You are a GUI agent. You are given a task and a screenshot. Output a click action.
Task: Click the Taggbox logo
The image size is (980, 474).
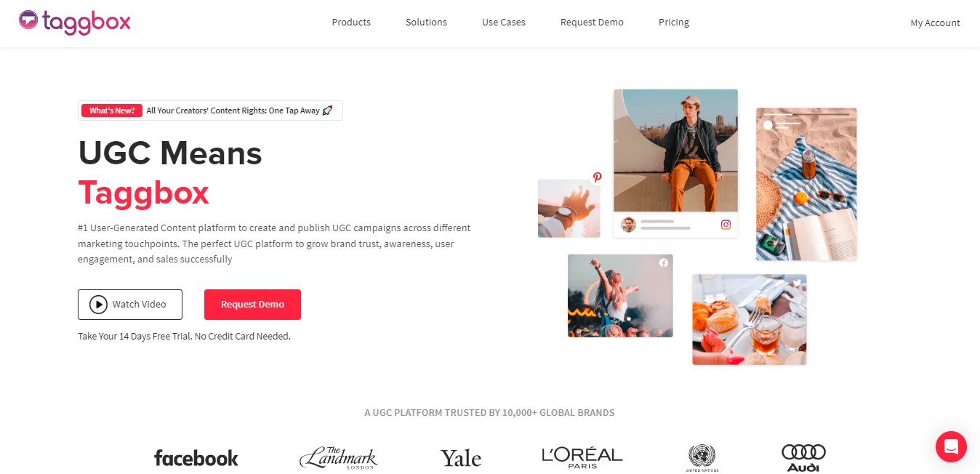[x=75, y=22]
